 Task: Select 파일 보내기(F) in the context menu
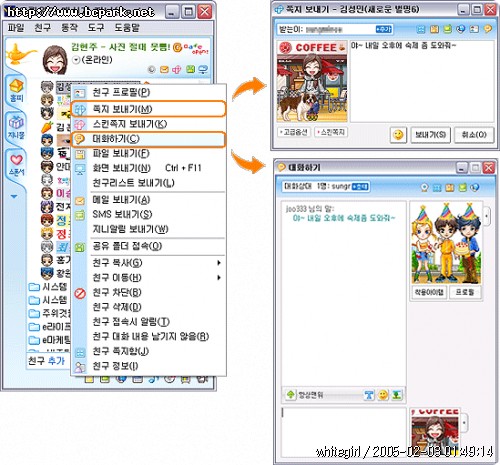[x=148, y=153]
